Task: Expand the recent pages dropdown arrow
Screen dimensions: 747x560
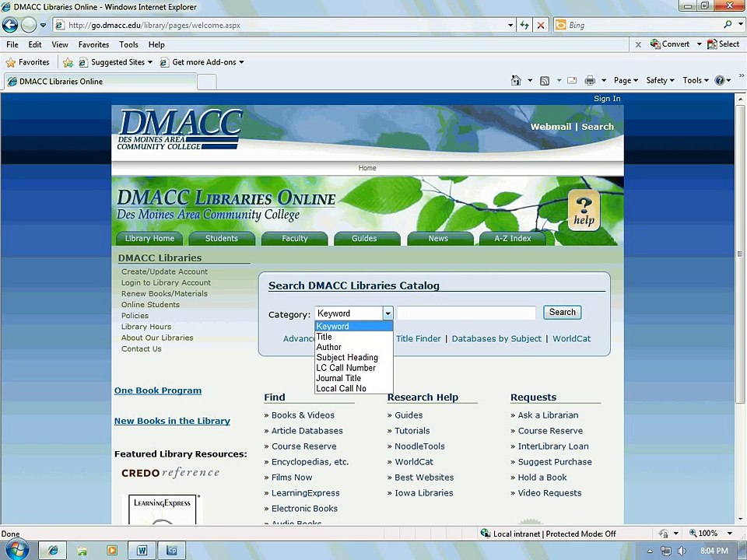Action: [x=43, y=25]
